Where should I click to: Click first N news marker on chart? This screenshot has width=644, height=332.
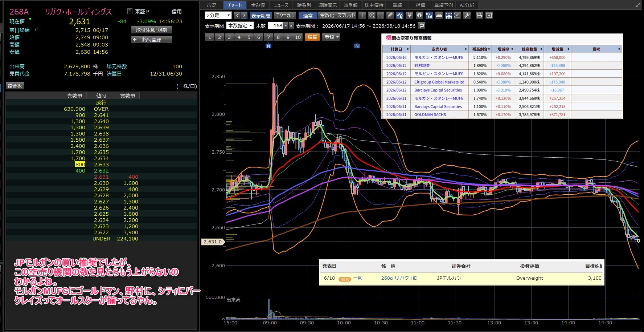(x=268, y=46)
